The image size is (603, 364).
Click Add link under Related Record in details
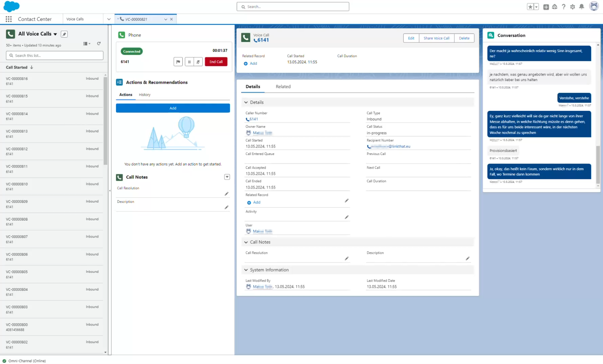256,202
